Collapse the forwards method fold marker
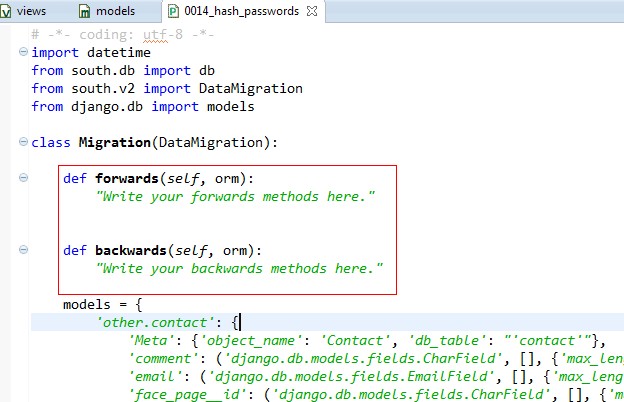 tap(23, 178)
